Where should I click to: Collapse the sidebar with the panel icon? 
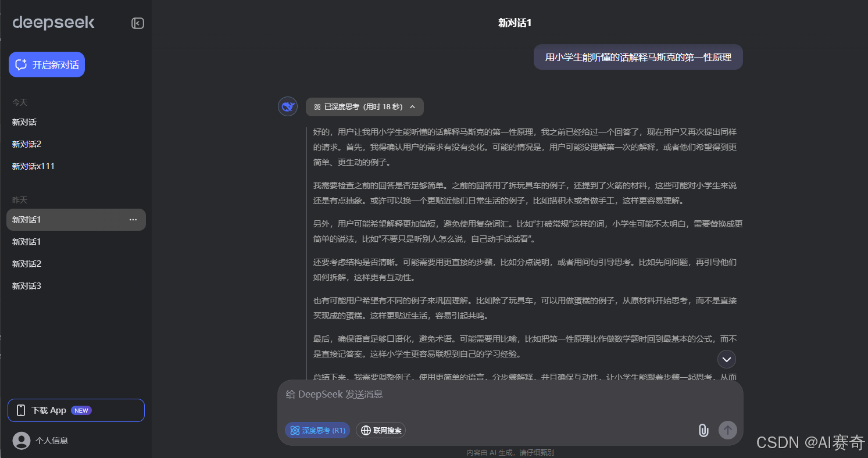click(137, 23)
